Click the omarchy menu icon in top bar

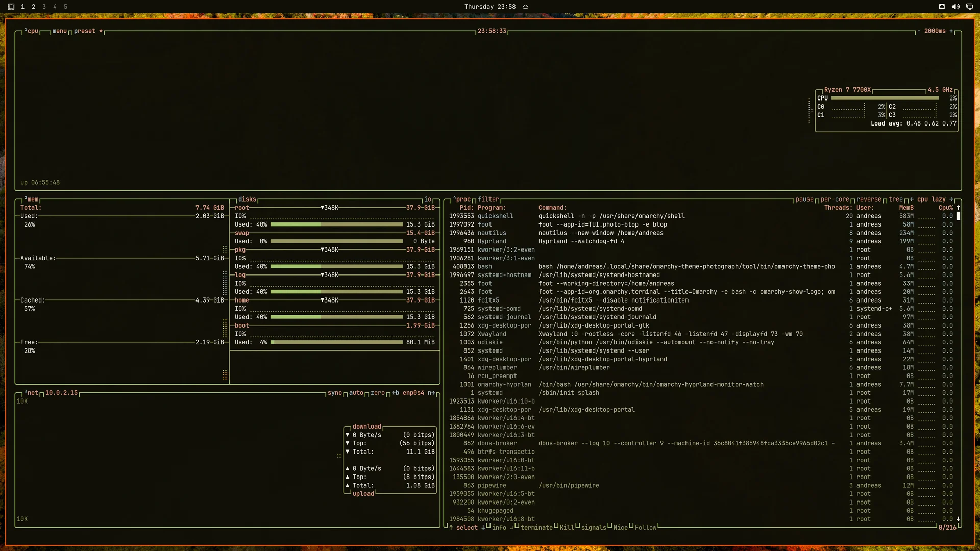(11, 7)
